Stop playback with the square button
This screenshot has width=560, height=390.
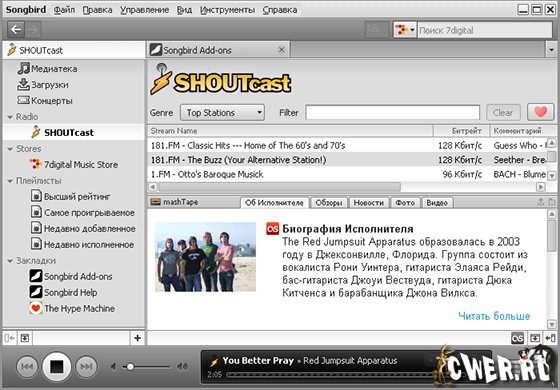click(x=56, y=366)
